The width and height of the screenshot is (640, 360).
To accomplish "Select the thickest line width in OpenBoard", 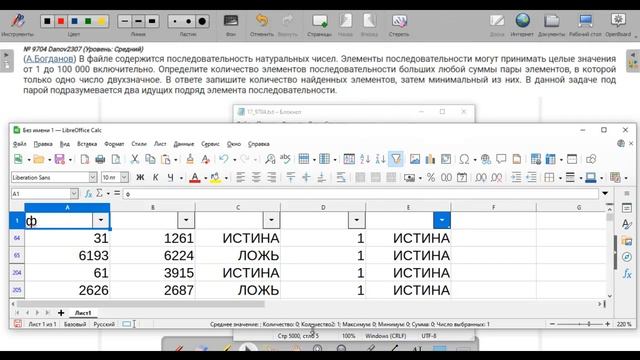I will click(x=152, y=21).
